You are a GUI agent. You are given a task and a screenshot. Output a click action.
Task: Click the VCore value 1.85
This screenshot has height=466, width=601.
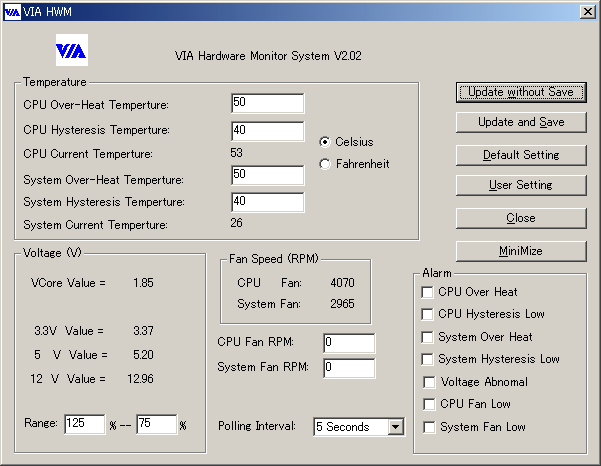point(143,283)
